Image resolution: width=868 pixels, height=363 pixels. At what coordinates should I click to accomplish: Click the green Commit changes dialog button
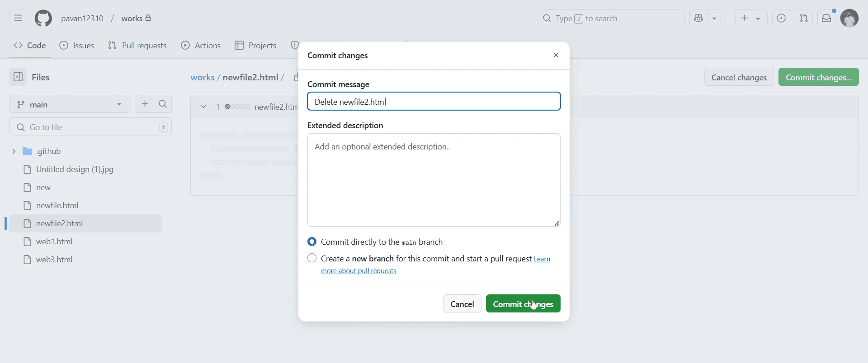point(523,304)
